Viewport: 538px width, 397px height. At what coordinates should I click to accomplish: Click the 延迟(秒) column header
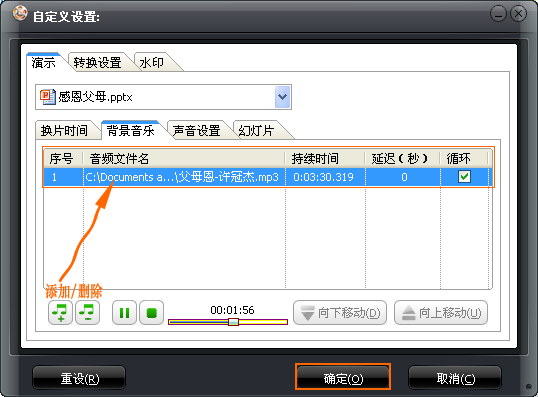(x=402, y=159)
